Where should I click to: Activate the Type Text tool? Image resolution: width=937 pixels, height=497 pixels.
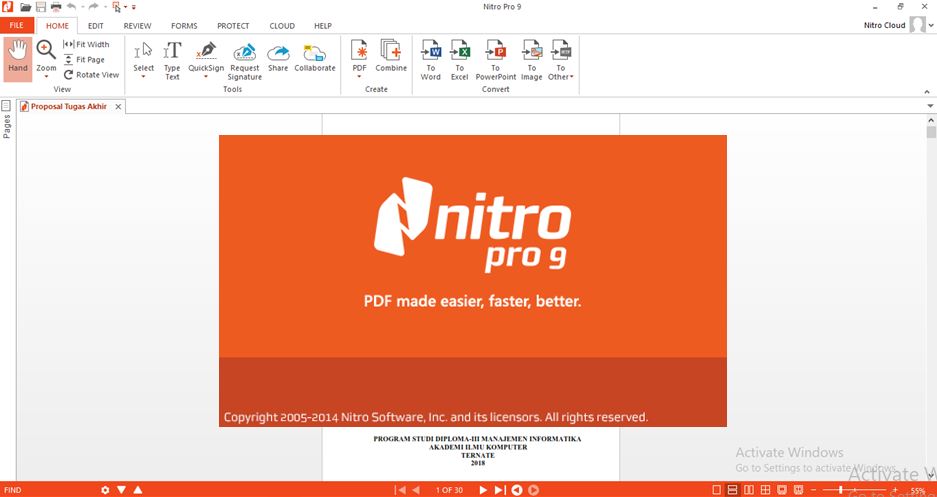[172, 60]
